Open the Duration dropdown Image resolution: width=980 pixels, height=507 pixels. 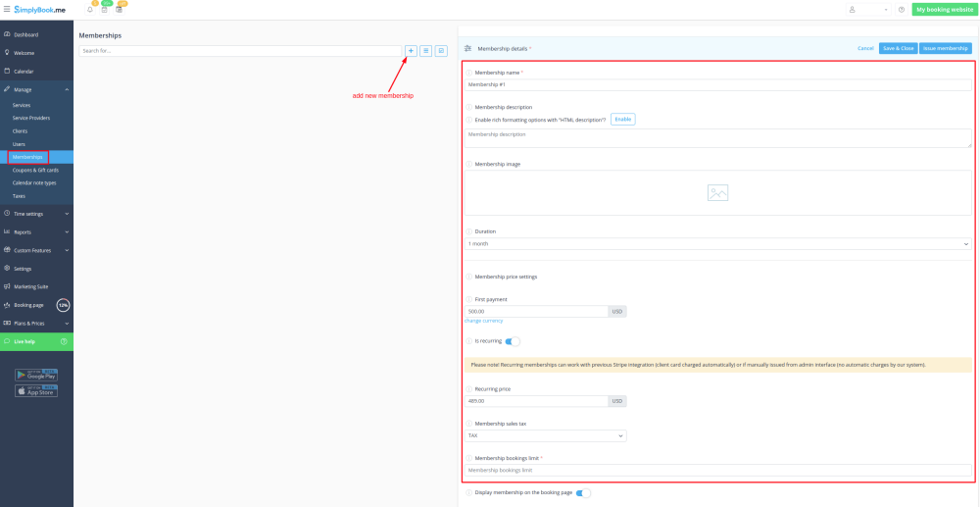[717, 243]
